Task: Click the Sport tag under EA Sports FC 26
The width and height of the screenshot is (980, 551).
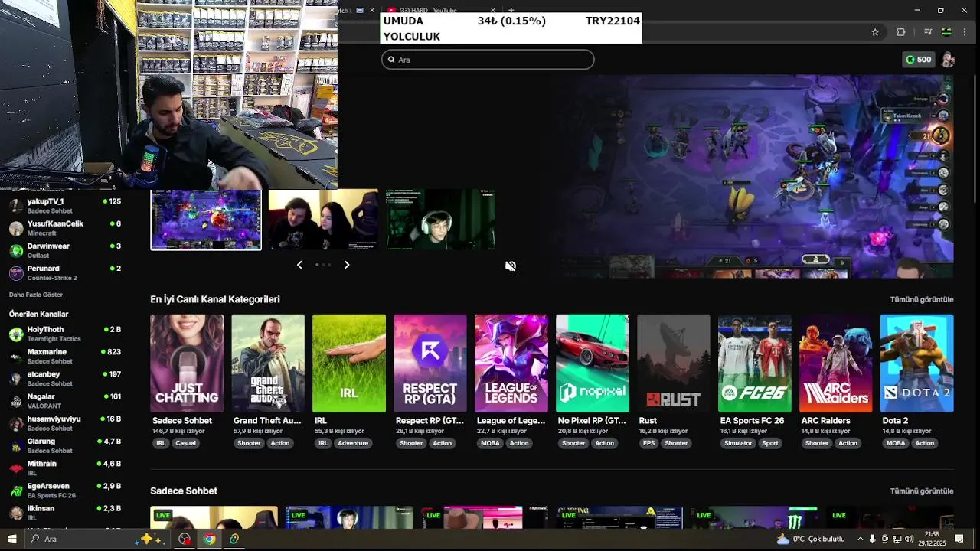Action: click(x=770, y=443)
